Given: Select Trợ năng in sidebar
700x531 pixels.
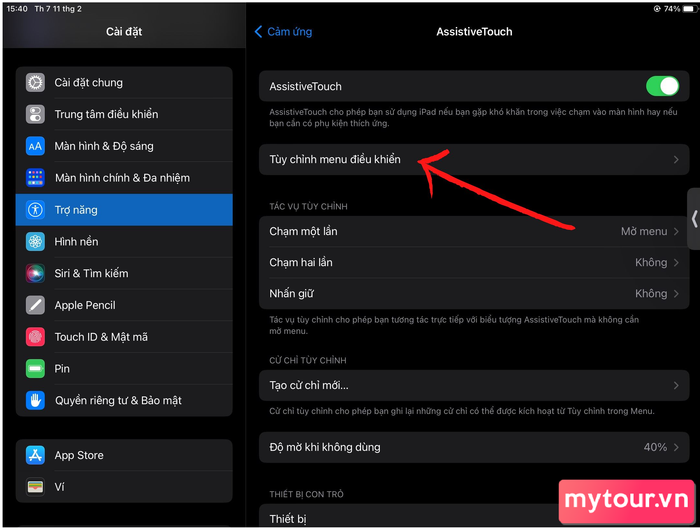Looking at the screenshot, I should (x=124, y=209).
